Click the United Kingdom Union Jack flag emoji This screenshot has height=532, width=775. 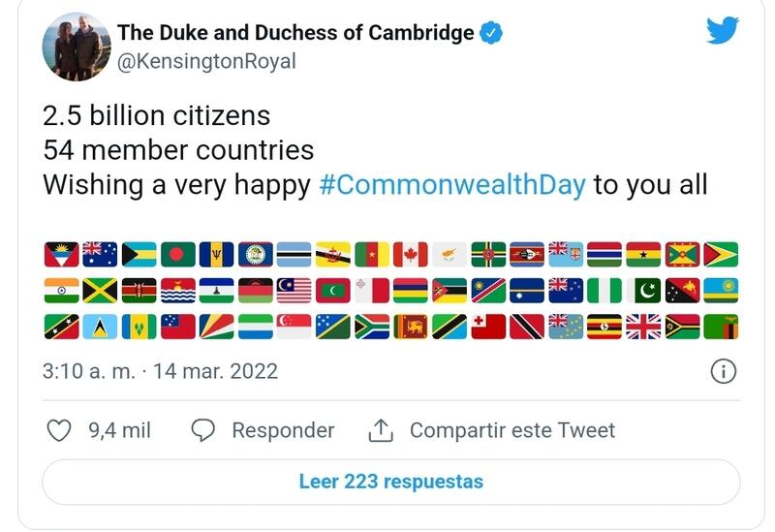pyautogui.click(x=642, y=327)
